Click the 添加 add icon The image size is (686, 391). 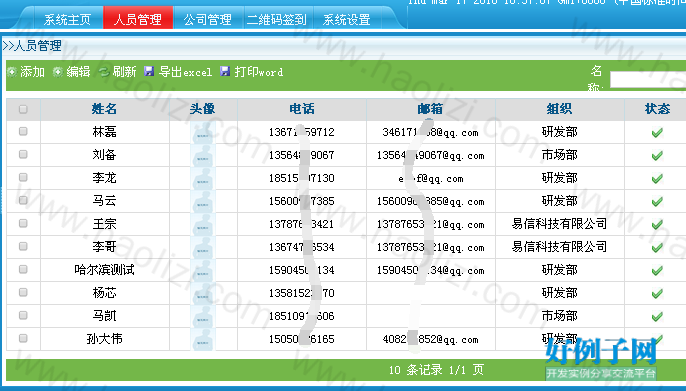click(x=12, y=72)
